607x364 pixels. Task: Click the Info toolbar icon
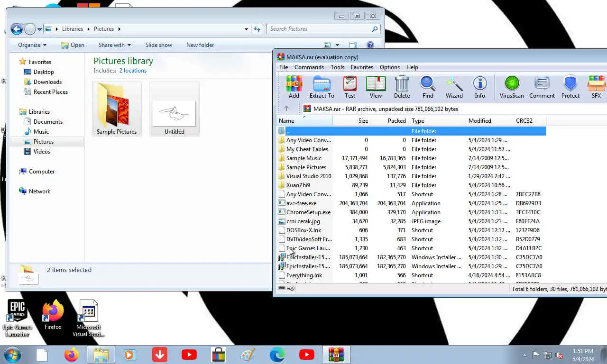pyautogui.click(x=480, y=87)
